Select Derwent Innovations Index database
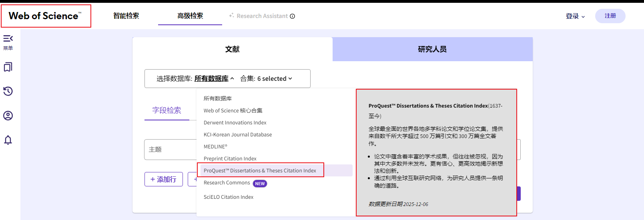644x220 pixels. (x=235, y=123)
